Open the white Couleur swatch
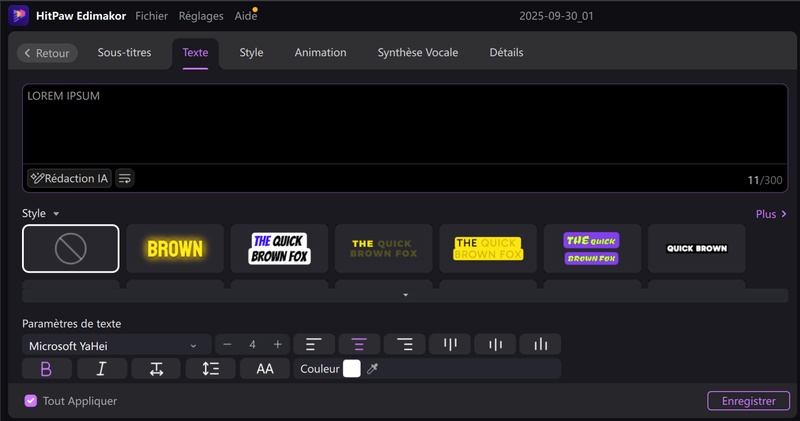 pyautogui.click(x=351, y=369)
